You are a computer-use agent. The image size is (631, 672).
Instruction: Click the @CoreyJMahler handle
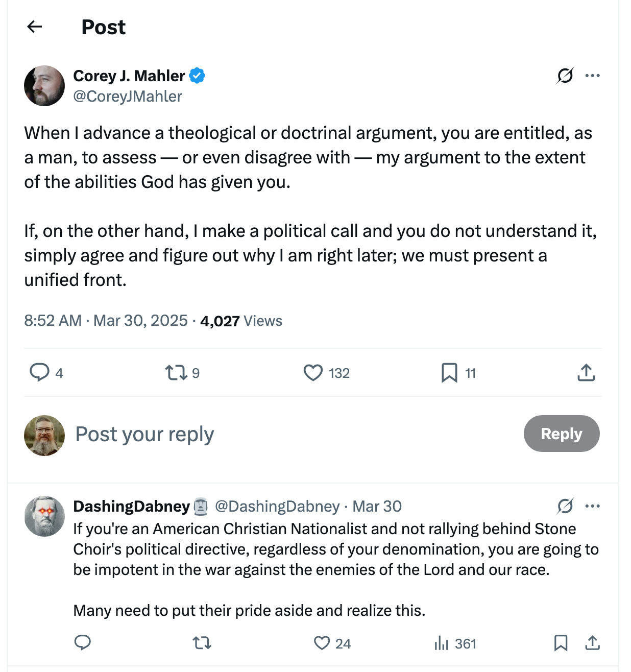[128, 97]
